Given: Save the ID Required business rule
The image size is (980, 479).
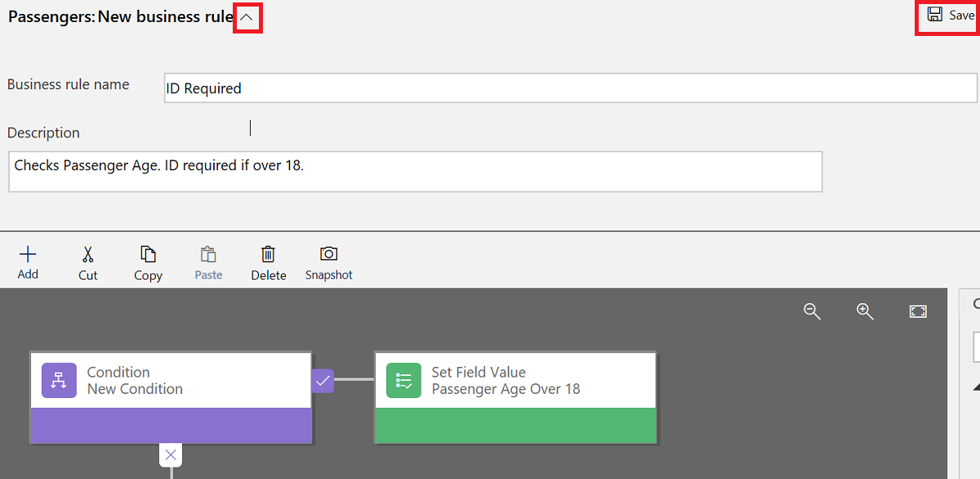Looking at the screenshot, I should click(x=947, y=15).
